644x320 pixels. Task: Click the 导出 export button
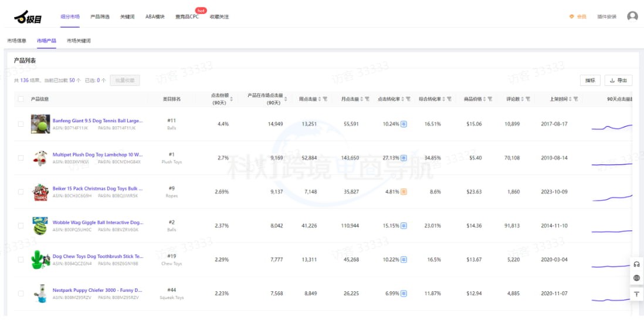pos(619,80)
